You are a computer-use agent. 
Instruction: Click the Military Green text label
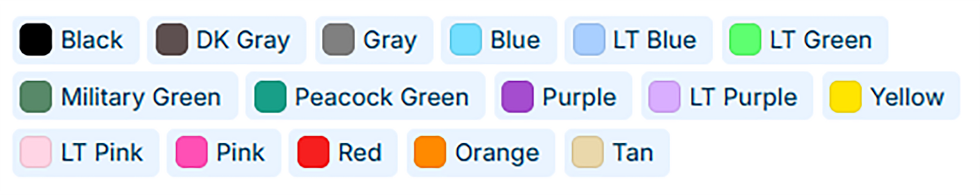[x=141, y=97]
